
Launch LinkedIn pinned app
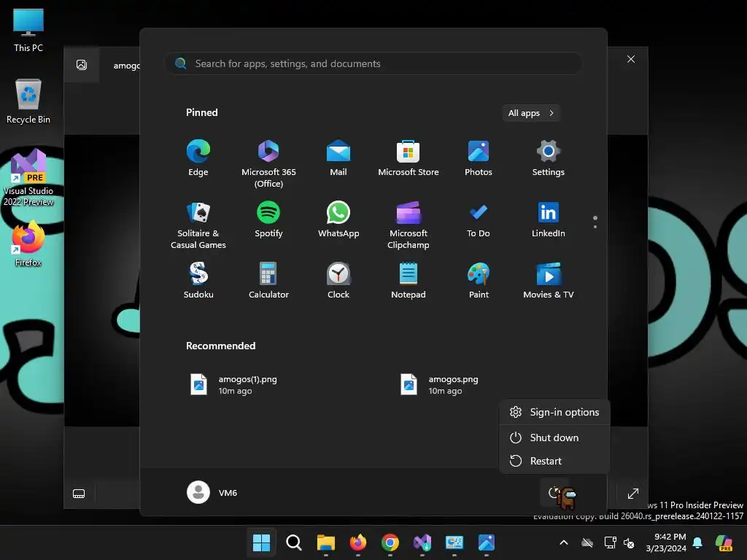point(549,219)
